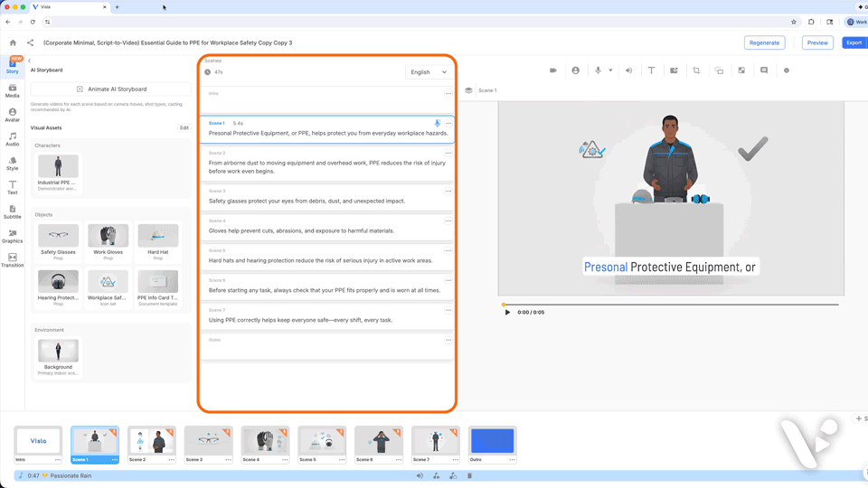Screen dimensions: 868x488
Task: Open the Avatar panel in sidebar
Action: pyautogui.click(x=12, y=115)
